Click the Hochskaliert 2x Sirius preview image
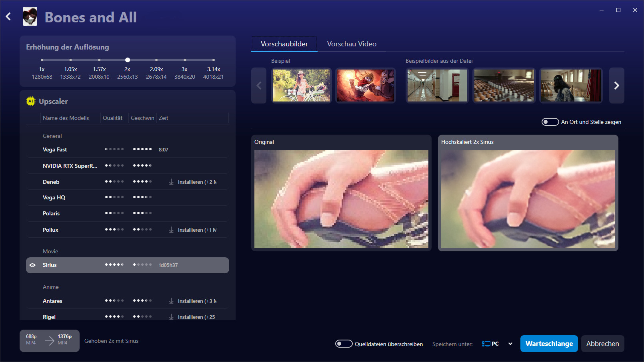Image resolution: width=644 pixels, height=362 pixels. (528, 199)
